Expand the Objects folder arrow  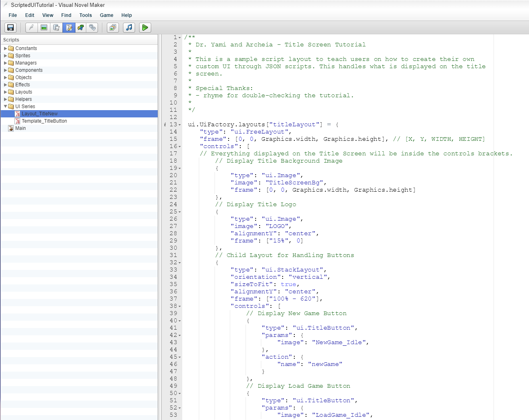tap(5, 77)
